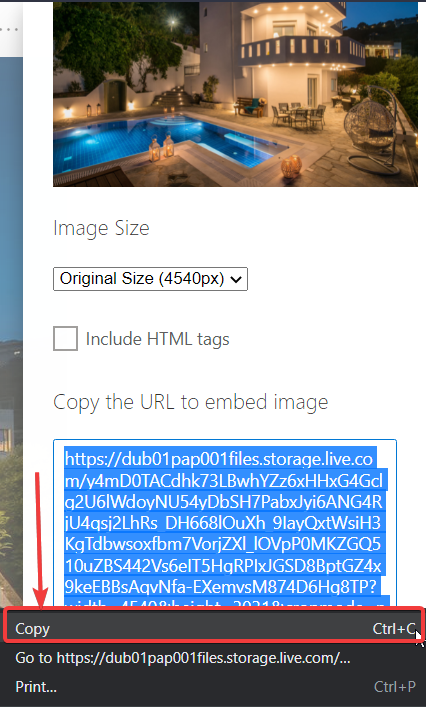Click the hanging egg chair in the preview
The width and height of the screenshot is (426, 707).
[x=371, y=128]
